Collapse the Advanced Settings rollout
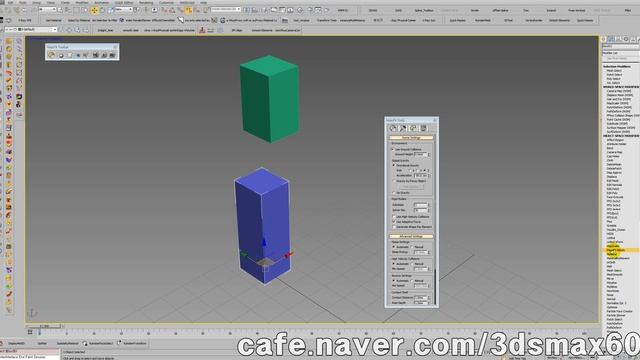The image size is (640, 360). coord(411,236)
